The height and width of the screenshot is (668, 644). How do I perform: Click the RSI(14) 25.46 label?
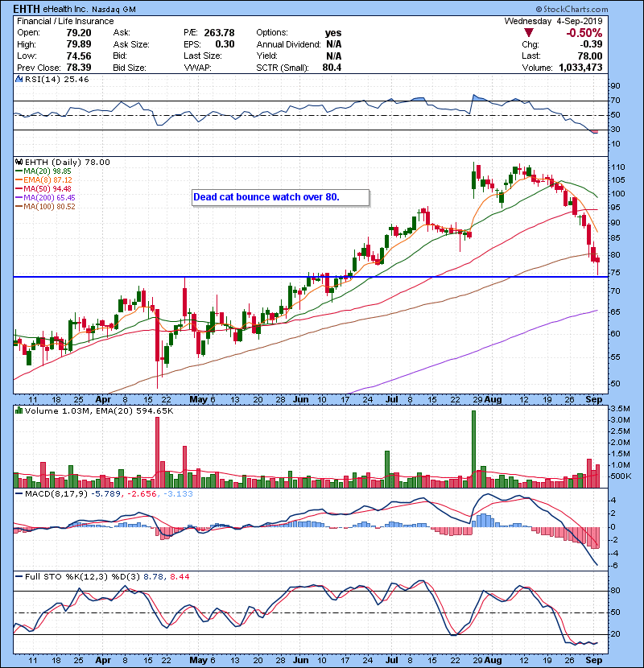[x=56, y=79]
